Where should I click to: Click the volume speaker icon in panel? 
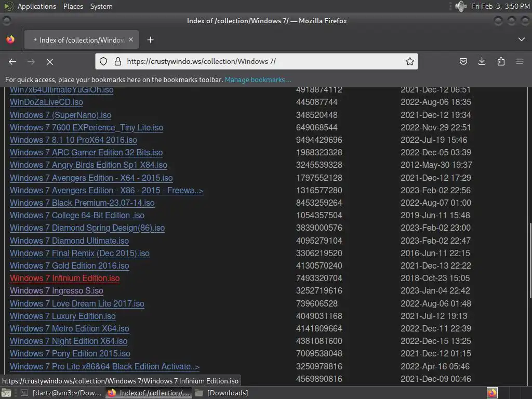(x=461, y=6)
